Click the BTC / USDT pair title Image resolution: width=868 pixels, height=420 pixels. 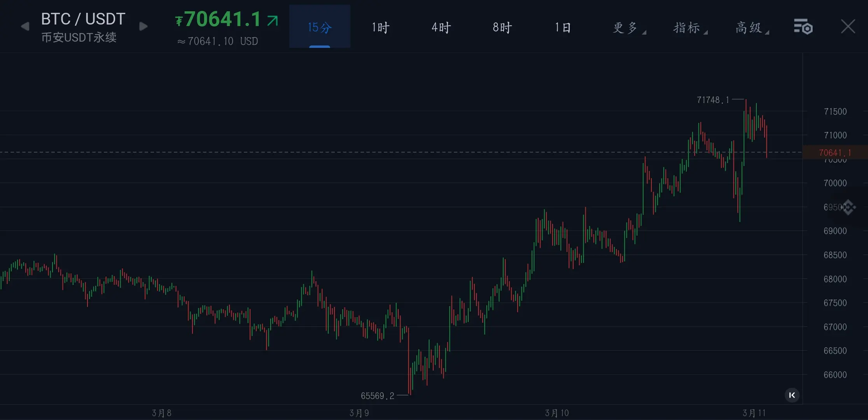tap(83, 19)
